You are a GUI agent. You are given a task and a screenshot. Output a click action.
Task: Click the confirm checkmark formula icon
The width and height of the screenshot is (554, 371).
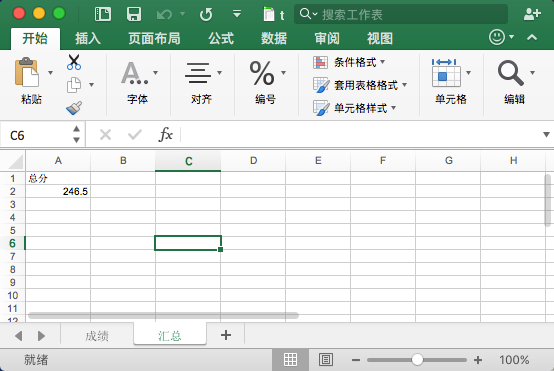pyautogui.click(x=135, y=135)
